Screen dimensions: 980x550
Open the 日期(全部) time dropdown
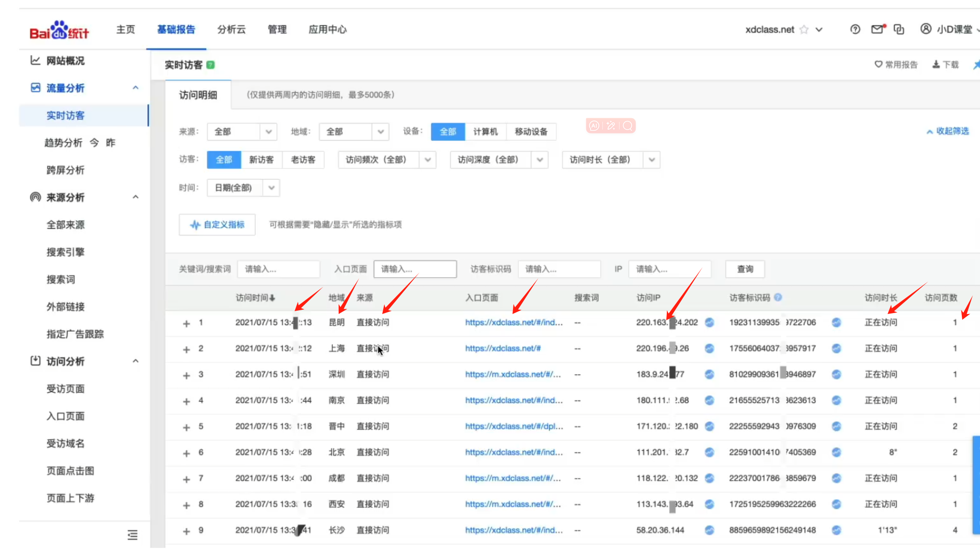[x=243, y=188]
